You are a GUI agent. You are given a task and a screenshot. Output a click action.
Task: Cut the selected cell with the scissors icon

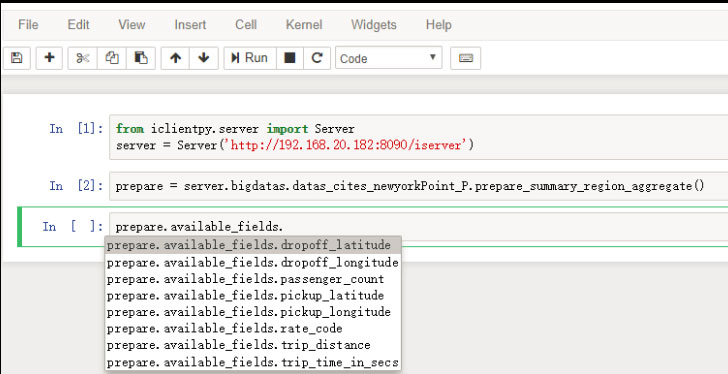(x=83, y=58)
